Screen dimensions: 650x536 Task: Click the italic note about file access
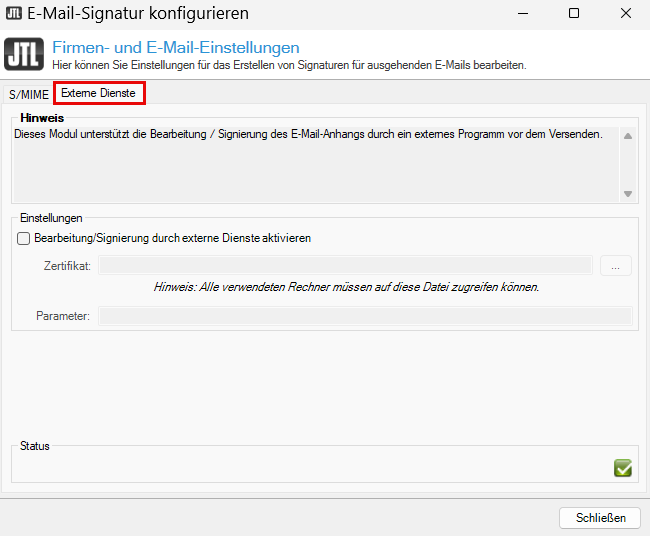coord(346,287)
